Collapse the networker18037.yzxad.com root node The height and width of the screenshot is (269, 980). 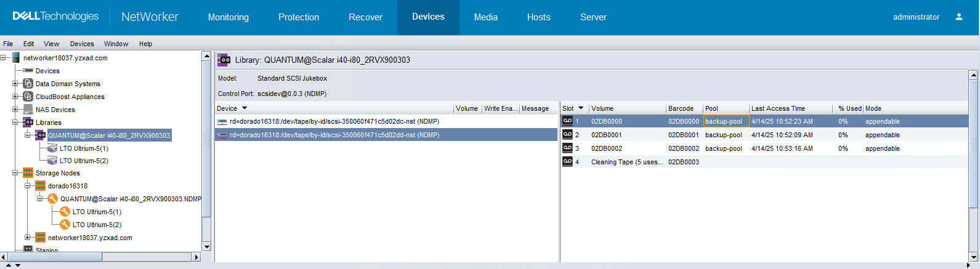[x=3, y=58]
